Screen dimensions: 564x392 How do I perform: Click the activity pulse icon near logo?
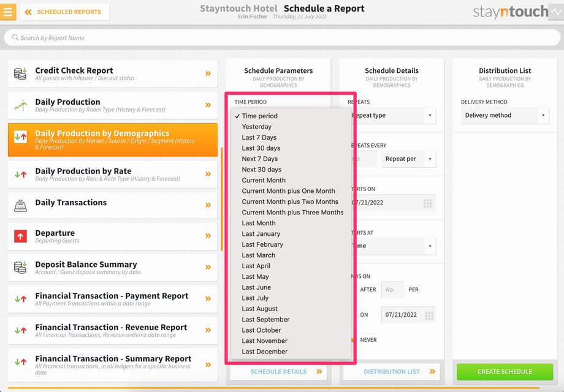[x=556, y=12]
